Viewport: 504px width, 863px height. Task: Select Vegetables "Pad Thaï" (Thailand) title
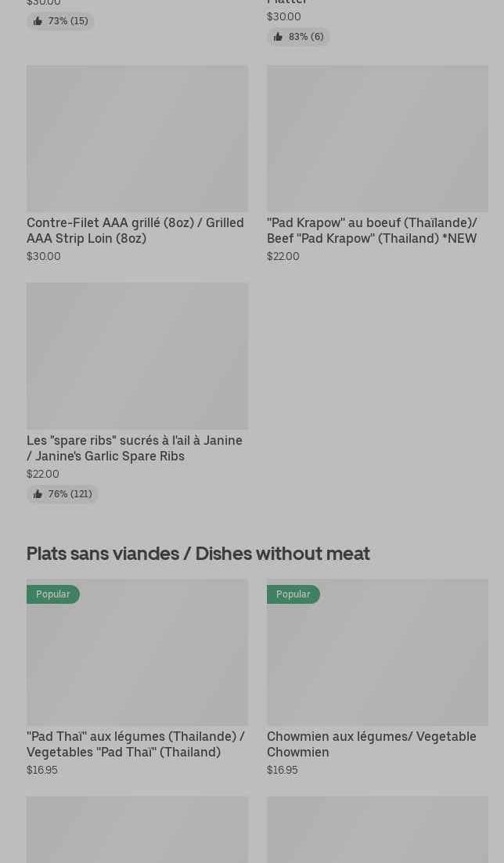(135, 744)
